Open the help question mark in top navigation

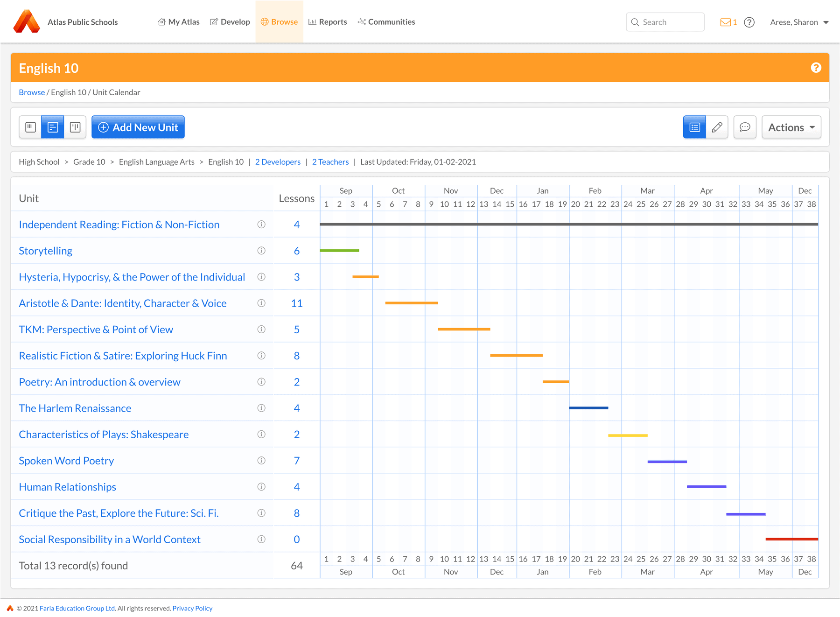(749, 22)
